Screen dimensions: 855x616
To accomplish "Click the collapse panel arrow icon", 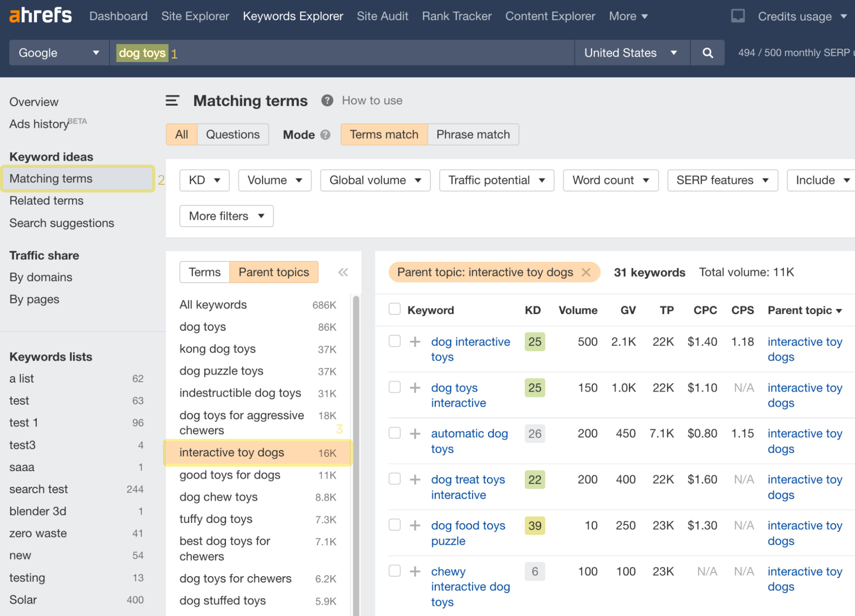I will (x=343, y=272).
